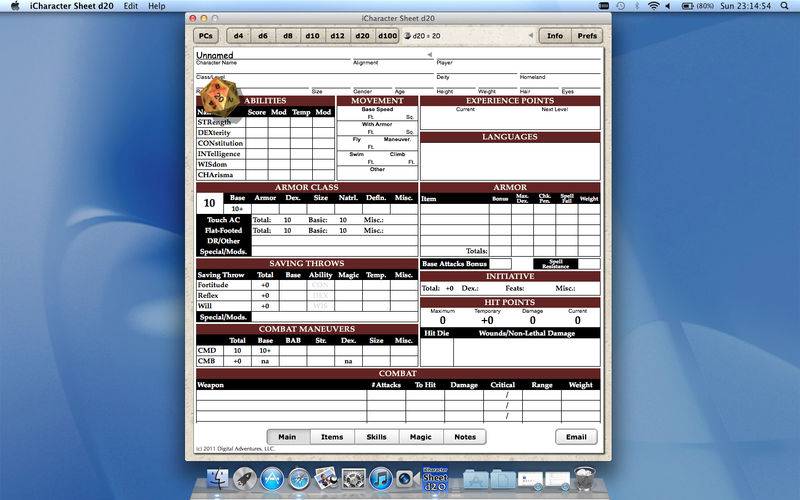Image resolution: width=800 pixels, height=500 pixels.
Task: Roll a d6 die
Action: click(x=263, y=36)
